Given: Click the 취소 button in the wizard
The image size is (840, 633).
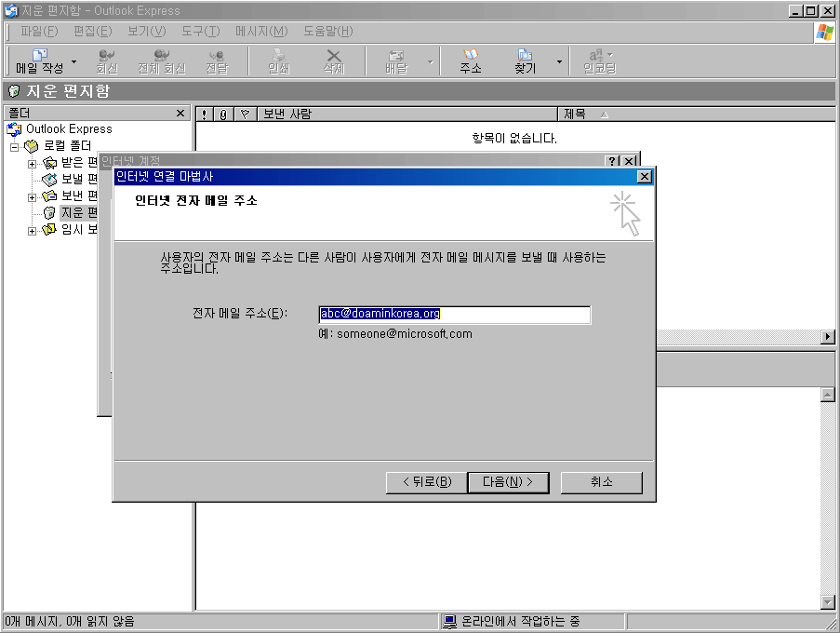Looking at the screenshot, I should click(602, 482).
